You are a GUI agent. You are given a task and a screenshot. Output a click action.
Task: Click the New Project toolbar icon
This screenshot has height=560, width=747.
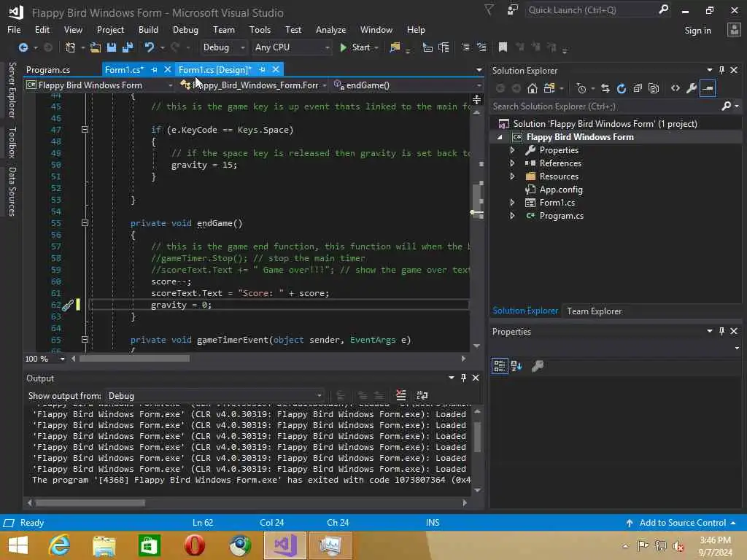(x=70, y=47)
